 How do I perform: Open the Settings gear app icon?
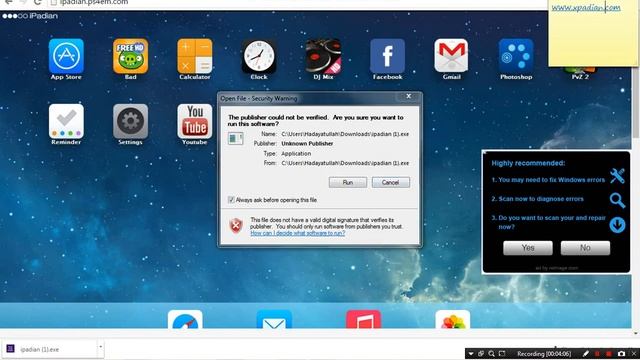[x=130, y=121]
